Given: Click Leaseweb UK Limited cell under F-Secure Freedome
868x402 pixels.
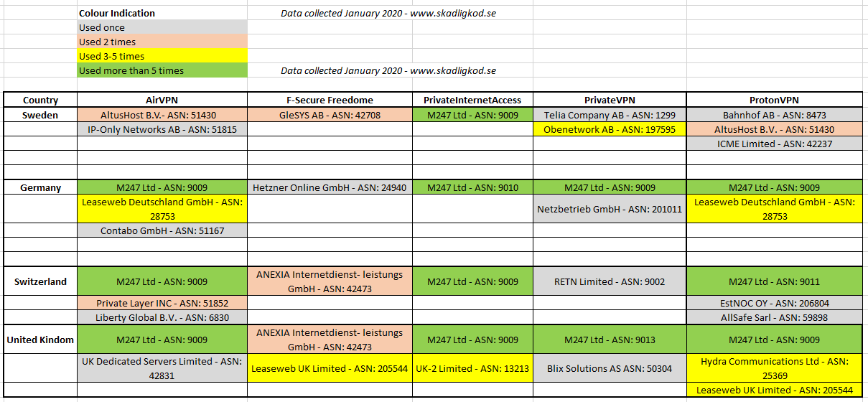Looking at the screenshot, I should (330, 368).
